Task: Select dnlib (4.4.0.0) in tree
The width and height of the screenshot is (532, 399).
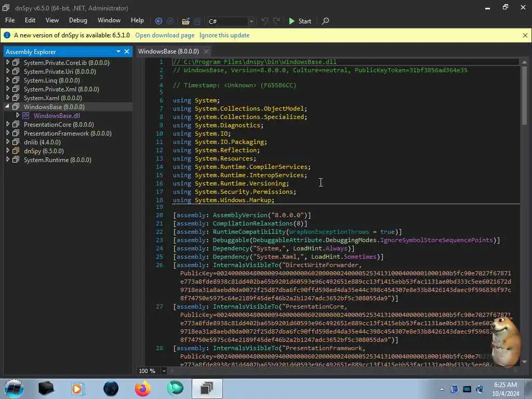Action: click(42, 142)
